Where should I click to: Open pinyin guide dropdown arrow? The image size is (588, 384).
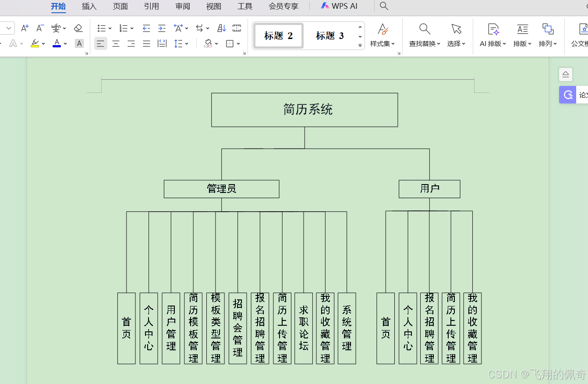tap(64, 28)
